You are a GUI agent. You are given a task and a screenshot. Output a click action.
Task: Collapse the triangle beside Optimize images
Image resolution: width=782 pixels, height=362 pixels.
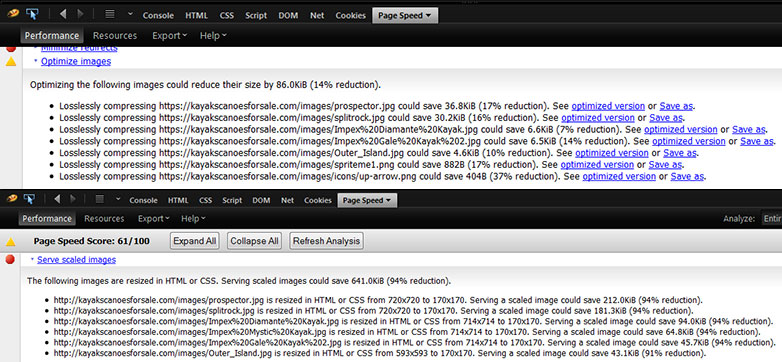35,61
